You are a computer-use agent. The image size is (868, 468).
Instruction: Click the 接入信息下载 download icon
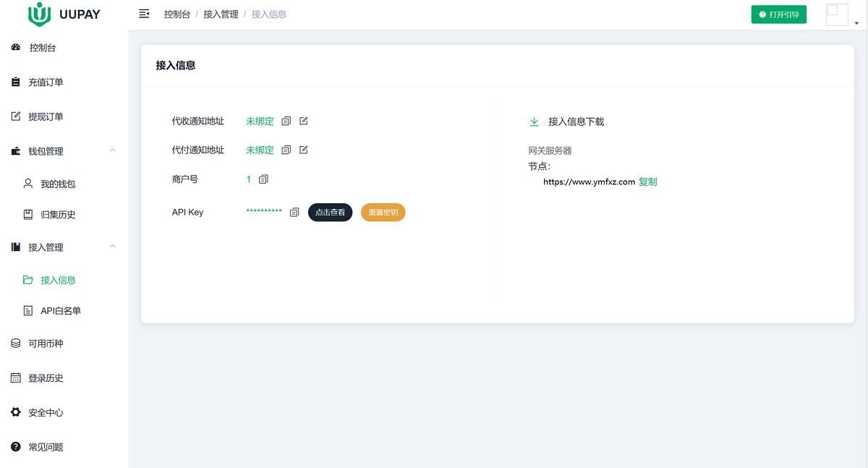[x=535, y=122]
